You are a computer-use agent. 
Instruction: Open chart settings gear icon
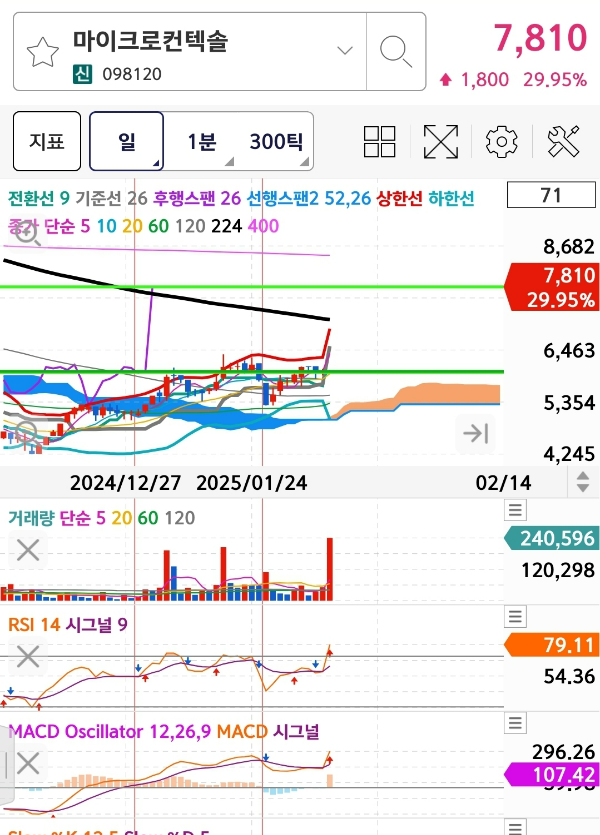(502, 142)
